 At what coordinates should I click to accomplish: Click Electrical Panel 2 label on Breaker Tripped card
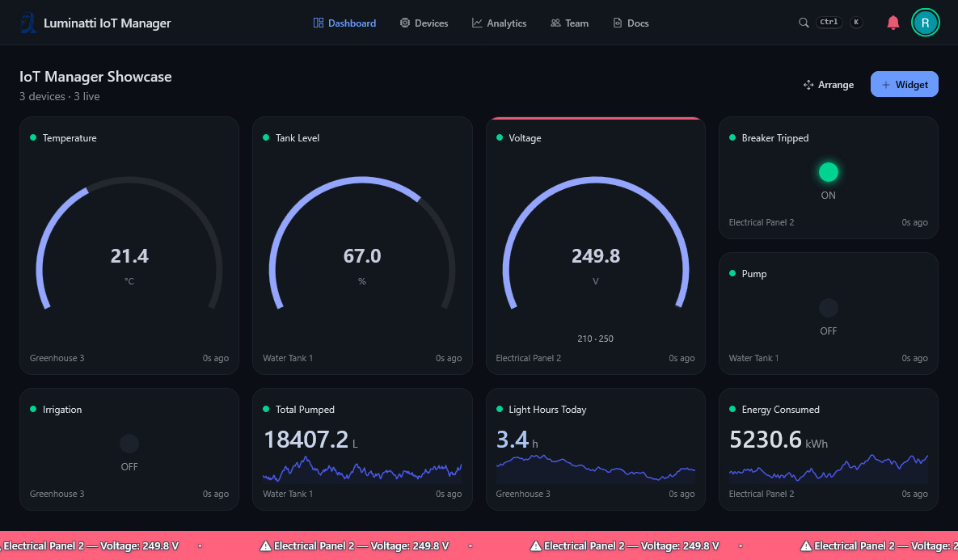click(x=762, y=222)
